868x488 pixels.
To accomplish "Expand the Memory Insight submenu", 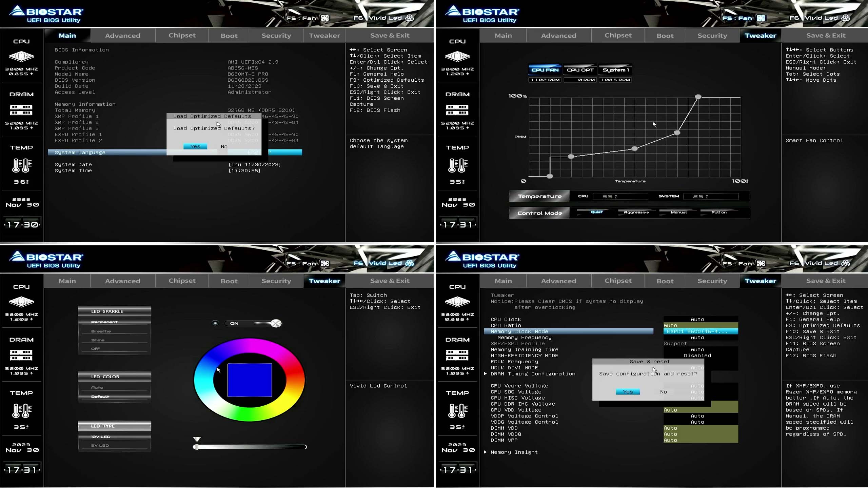I will click(514, 452).
